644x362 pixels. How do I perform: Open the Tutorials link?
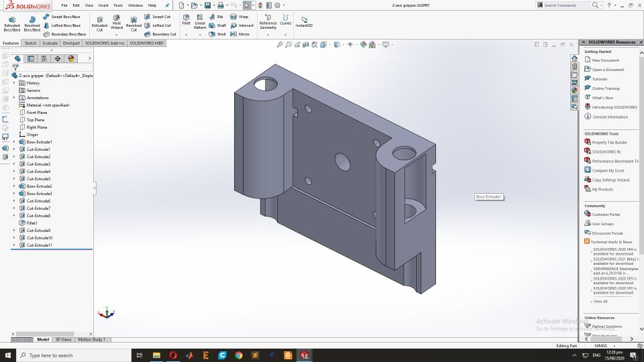point(599,79)
